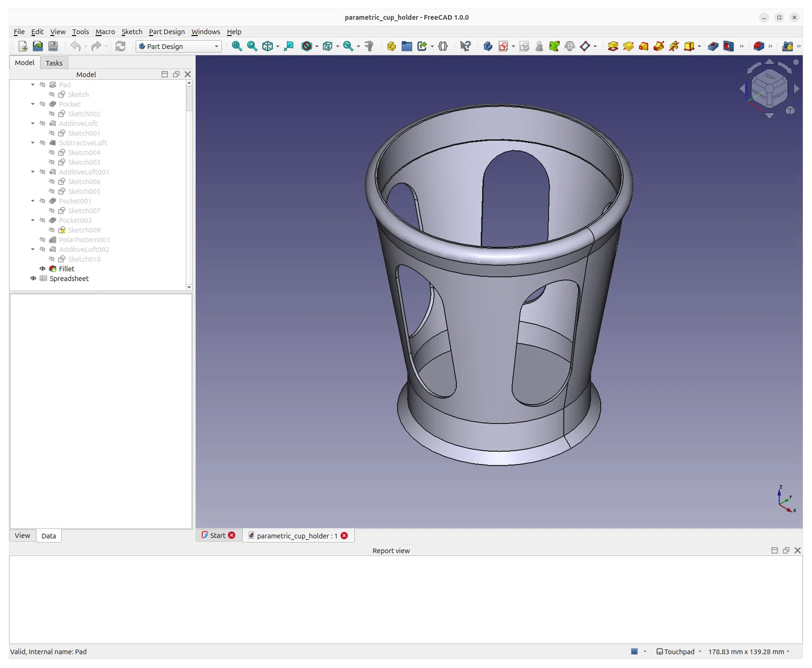
Task: Save the document with the floppy disk icon
Action: (53, 46)
